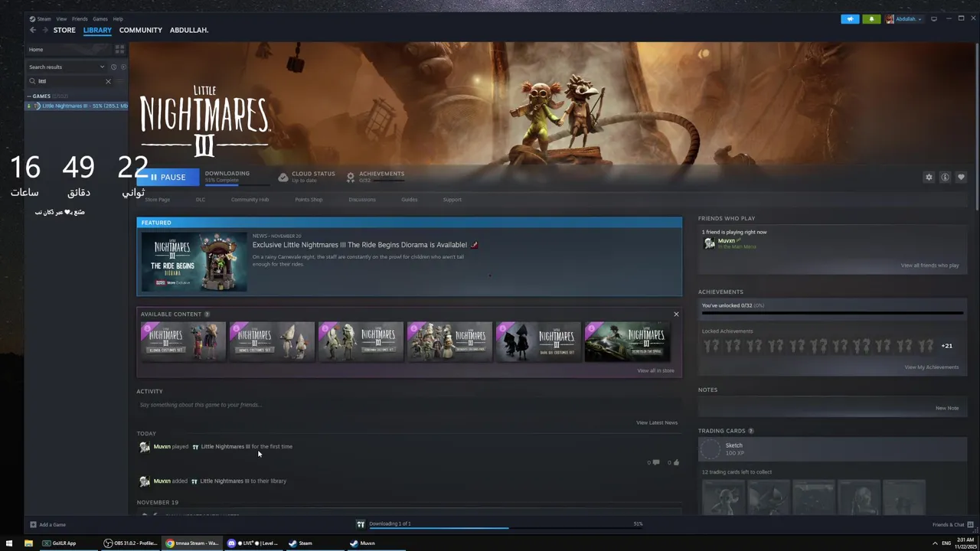Open the Achievements trophy icon

[x=351, y=177]
